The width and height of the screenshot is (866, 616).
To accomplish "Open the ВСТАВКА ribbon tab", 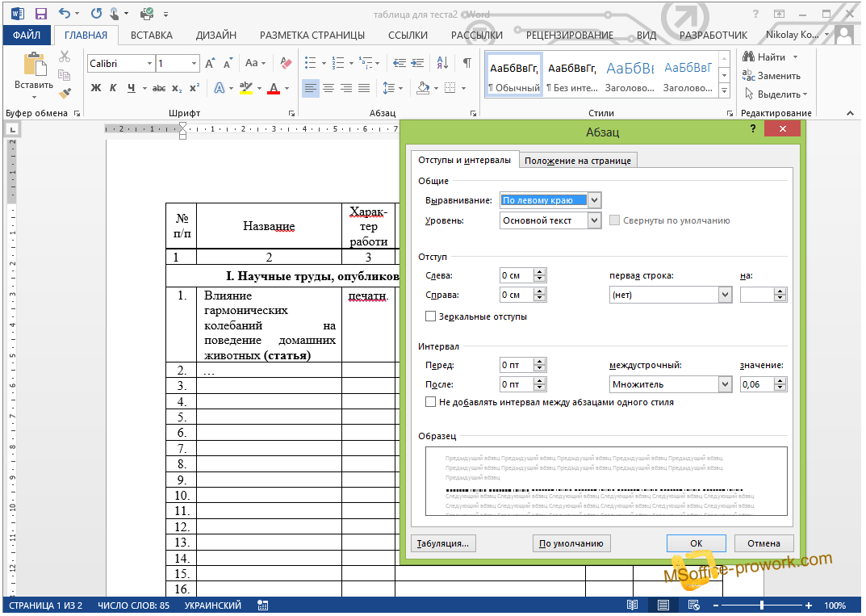I will point(151,35).
